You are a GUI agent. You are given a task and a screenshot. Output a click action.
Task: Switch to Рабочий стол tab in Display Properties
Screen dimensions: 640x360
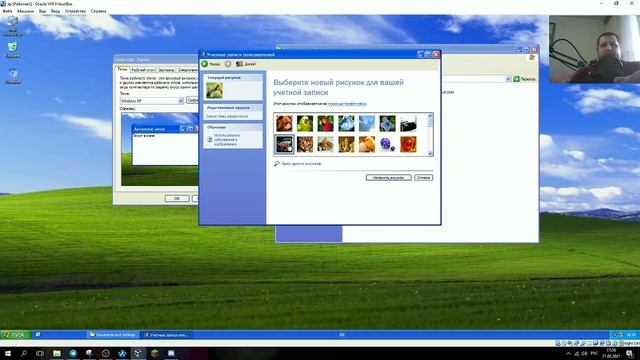[x=143, y=70]
